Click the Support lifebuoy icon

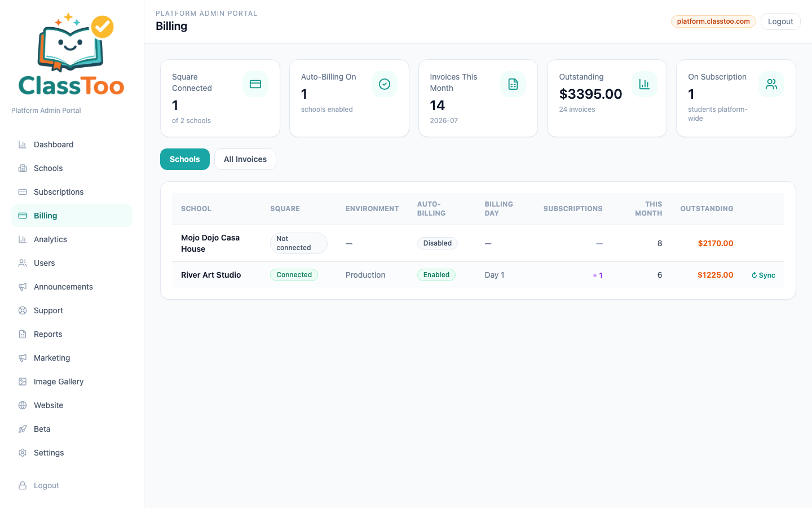23,310
